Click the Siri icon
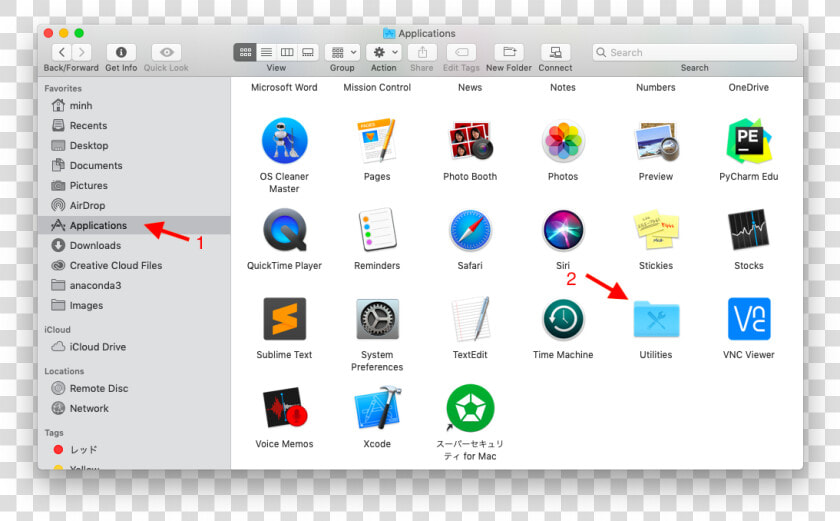 click(563, 231)
